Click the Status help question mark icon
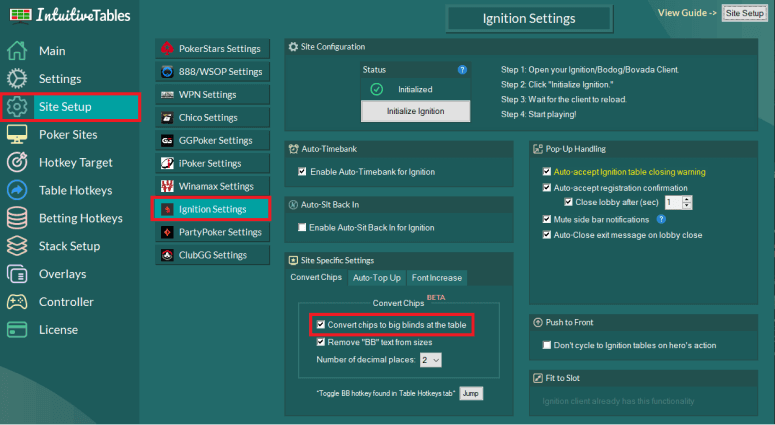Viewport: 775px width, 425px height. [x=462, y=70]
